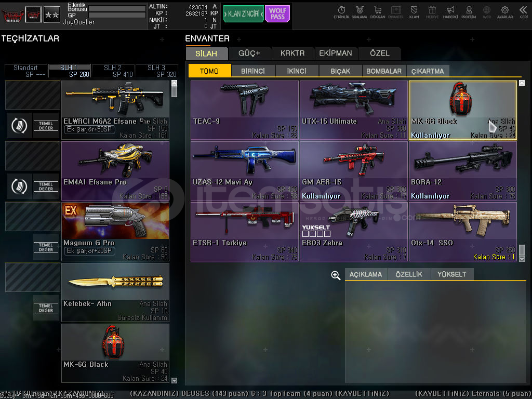Switch to the GÜÇ+ inventory tab
The width and height of the screenshot is (532, 399).
[x=249, y=54]
